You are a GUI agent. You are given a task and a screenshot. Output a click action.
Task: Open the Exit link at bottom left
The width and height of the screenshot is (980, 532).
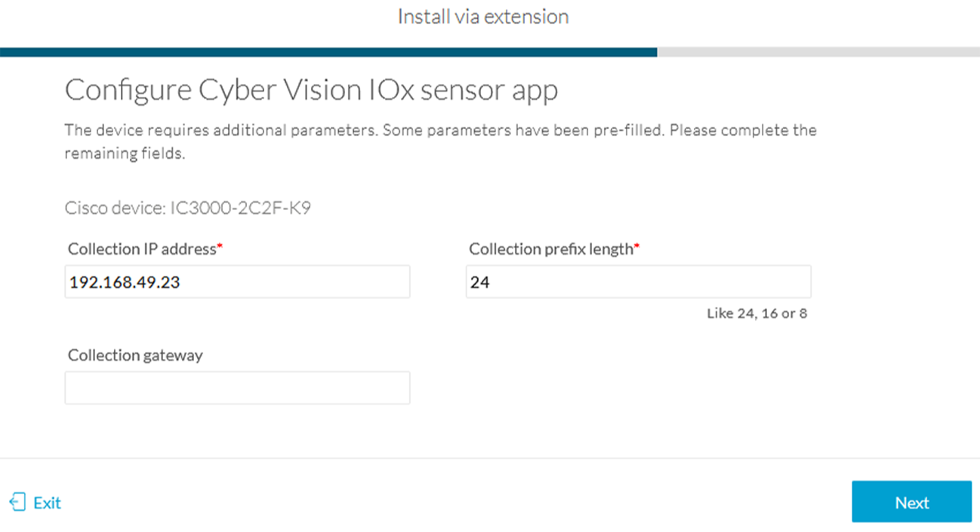click(x=45, y=502)
